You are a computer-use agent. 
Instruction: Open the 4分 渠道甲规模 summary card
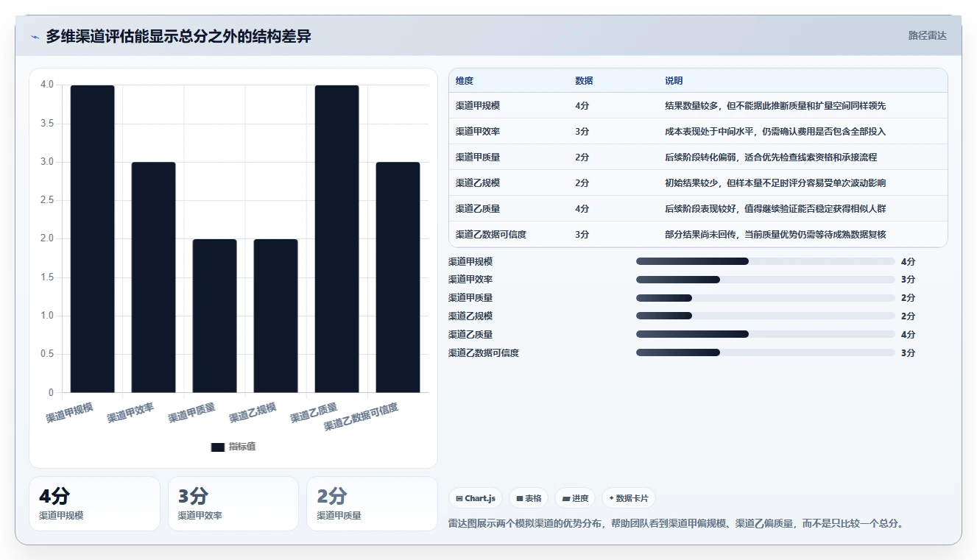coord(94,503)
